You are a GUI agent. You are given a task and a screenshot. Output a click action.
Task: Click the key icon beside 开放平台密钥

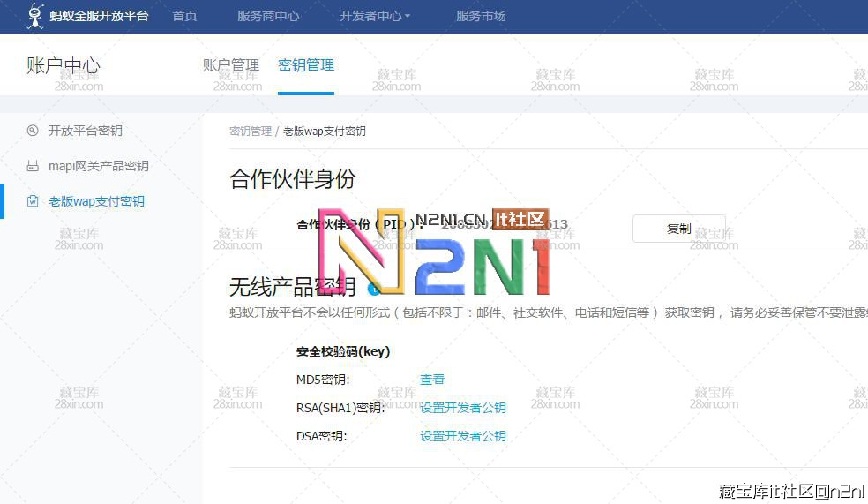point(33,131)
